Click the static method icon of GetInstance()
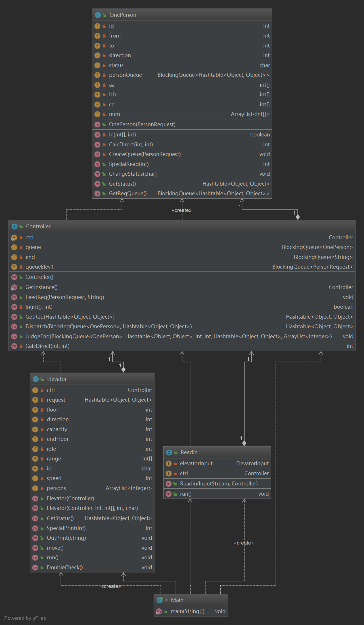Image resolution: width=364 pixels, height=625 pixels. click(x=14, y=287)
